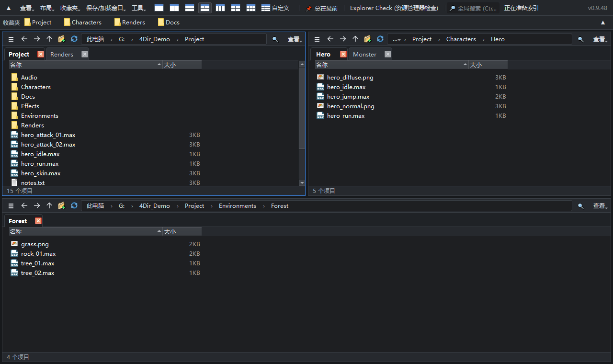Sort Project pane by 大小 column

(182, 65)
